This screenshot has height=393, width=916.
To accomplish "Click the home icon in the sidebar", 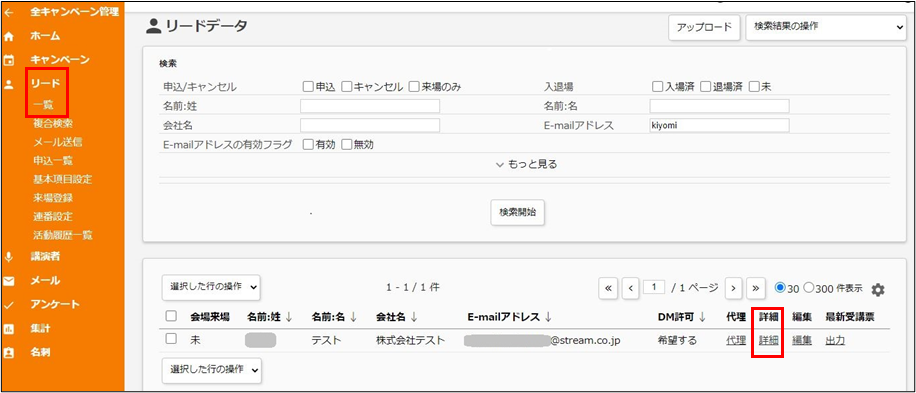I will [8, 36].
